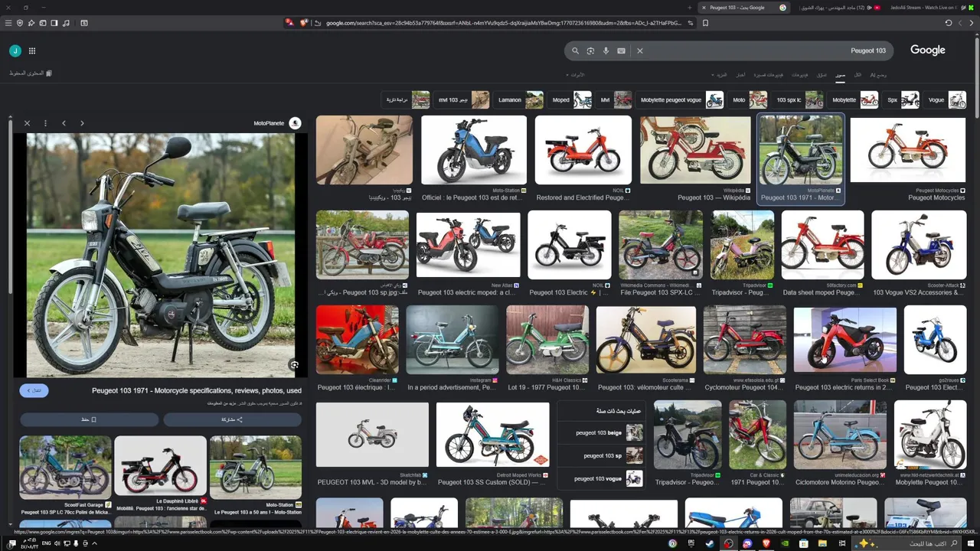Click the blue Visit button in preview panel
This screenshot has width=980, height=551.
[x=34, y=390]
